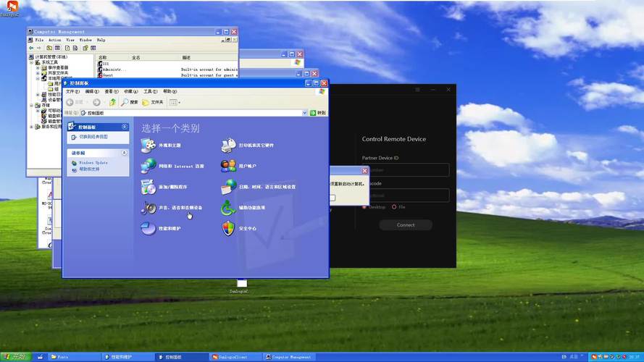Click the Export List icon in Computer Management toolbar
This screenshot has width=644, height=362.
[x=75, y=48]
